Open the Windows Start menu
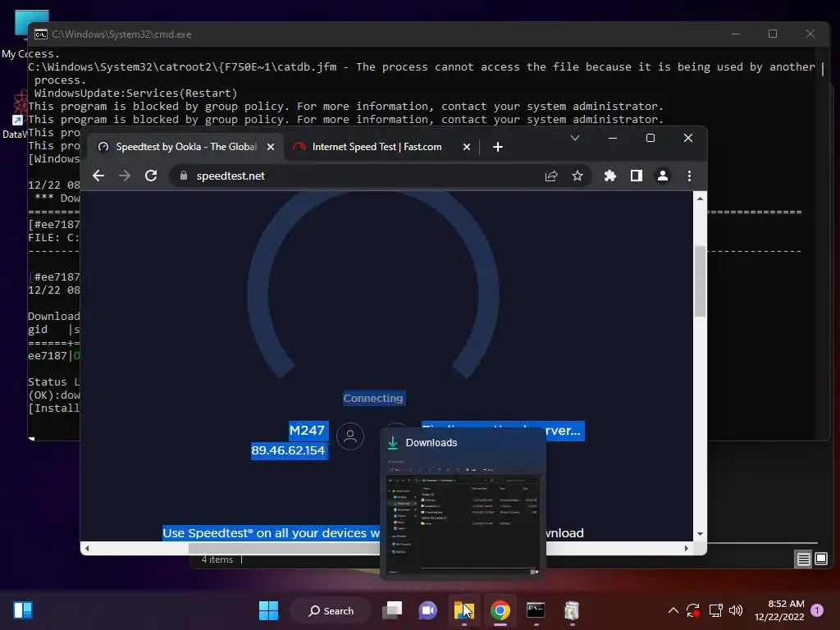This screenshot has width=840, height=630. point(268,610)
